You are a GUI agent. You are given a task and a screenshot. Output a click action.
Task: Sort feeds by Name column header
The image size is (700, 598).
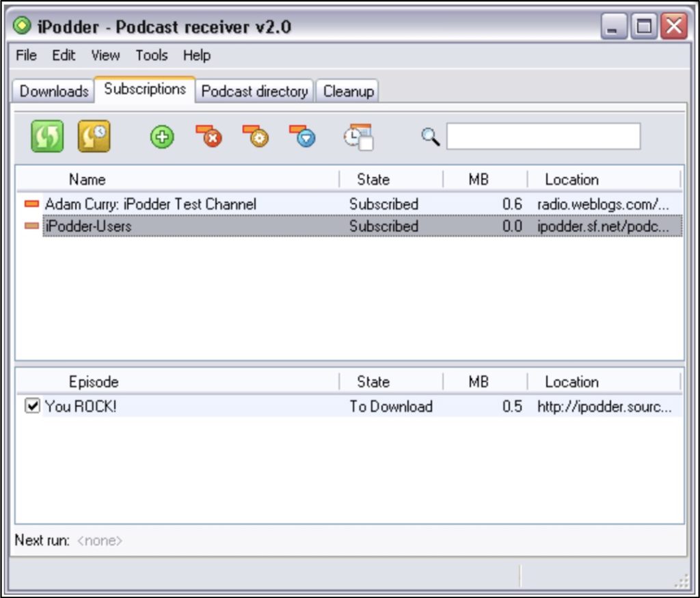[177, 179]
